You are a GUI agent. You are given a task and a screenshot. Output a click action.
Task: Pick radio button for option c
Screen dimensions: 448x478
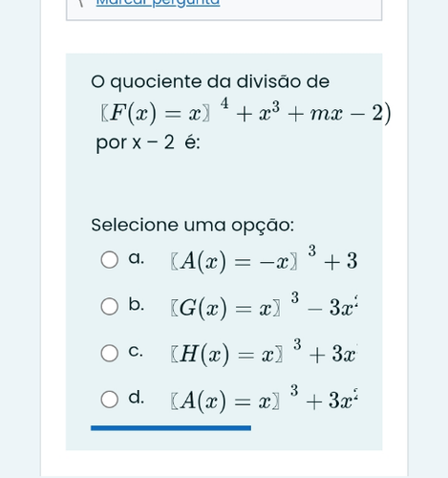click(110, 353)
